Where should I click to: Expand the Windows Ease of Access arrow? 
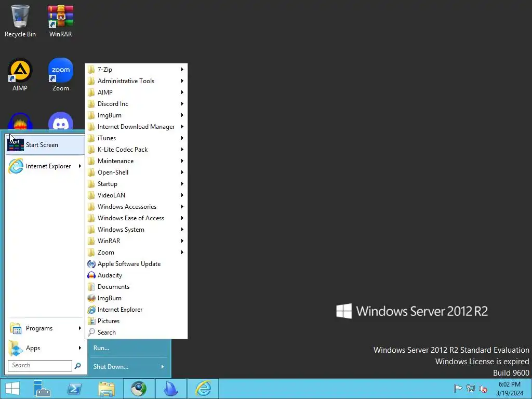pos(182,218)
